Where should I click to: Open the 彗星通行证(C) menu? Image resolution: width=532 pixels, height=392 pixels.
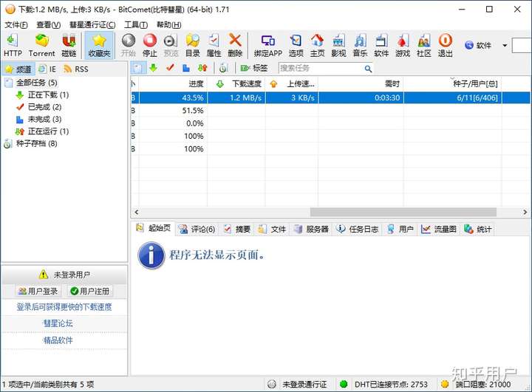pos(92,25)
